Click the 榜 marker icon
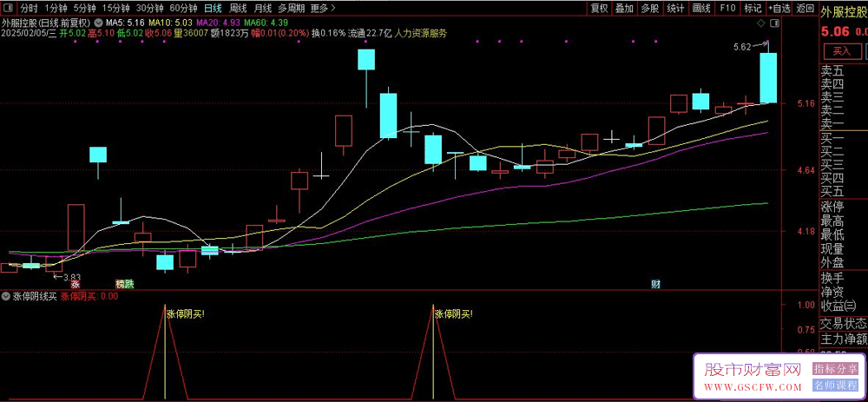The width and height of the screenshot is (868, 402). pos(120,284)
